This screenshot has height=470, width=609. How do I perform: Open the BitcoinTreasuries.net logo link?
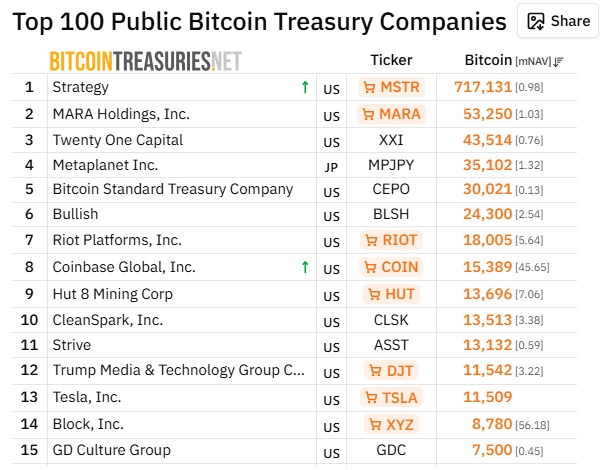click(x=145, y=61)
